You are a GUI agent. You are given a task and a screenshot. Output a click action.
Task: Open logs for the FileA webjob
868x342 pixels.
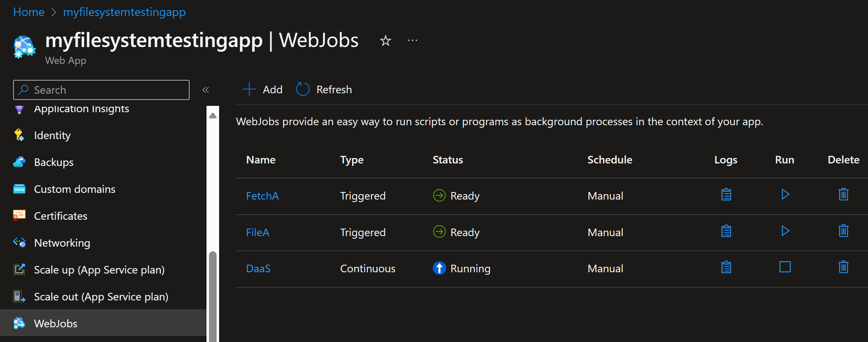[x=726, y=231]
